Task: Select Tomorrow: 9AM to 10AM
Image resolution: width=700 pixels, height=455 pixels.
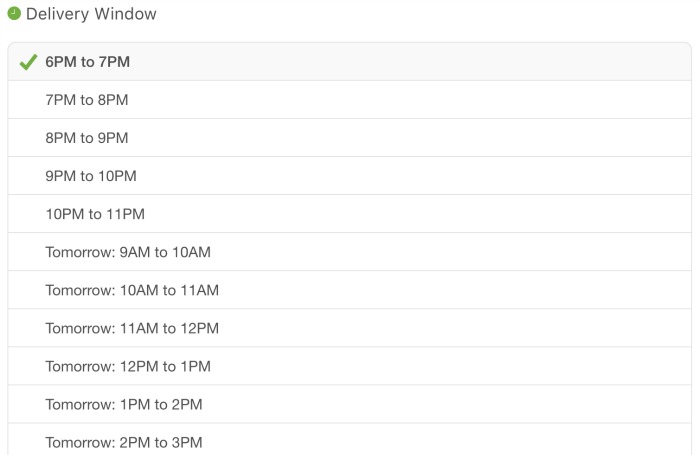Action: (x=128, y=252)
